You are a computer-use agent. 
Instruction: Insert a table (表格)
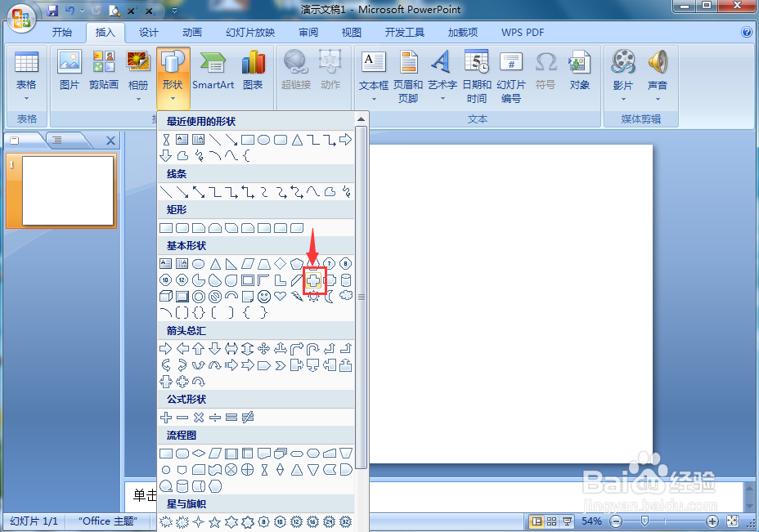pyautogui.click(x=27, y=77)
